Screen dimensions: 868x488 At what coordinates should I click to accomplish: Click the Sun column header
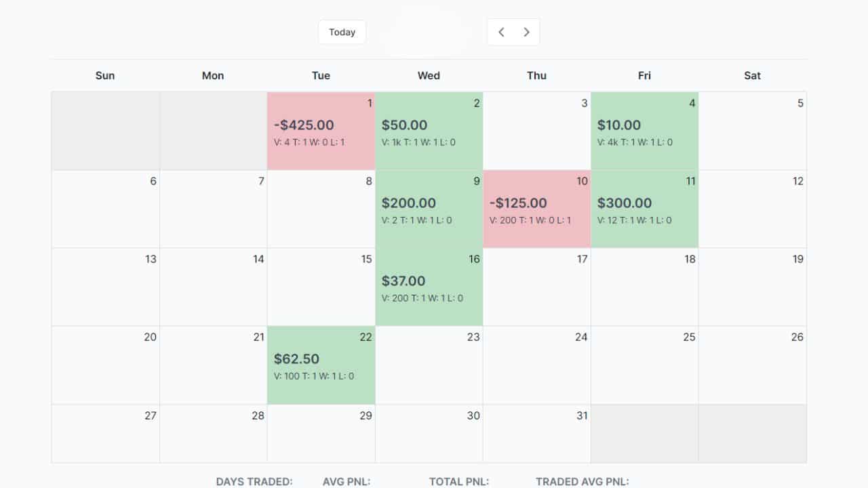[105, 75]
